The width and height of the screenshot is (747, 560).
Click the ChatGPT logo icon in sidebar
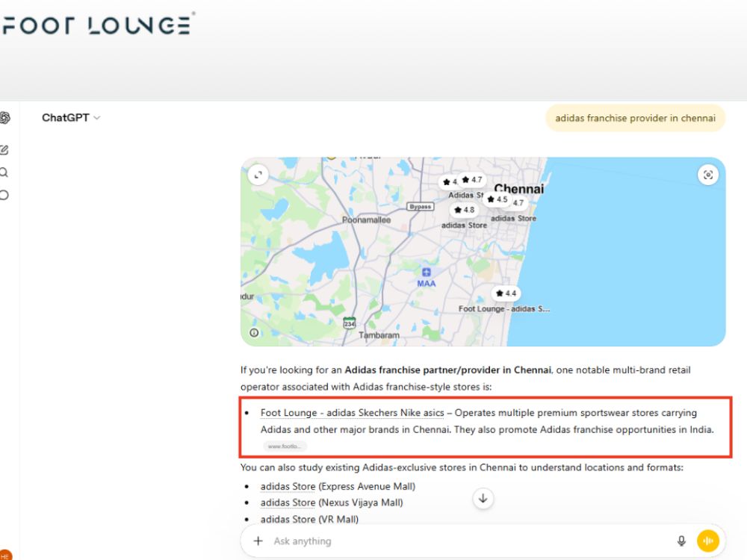pos(4,118)
